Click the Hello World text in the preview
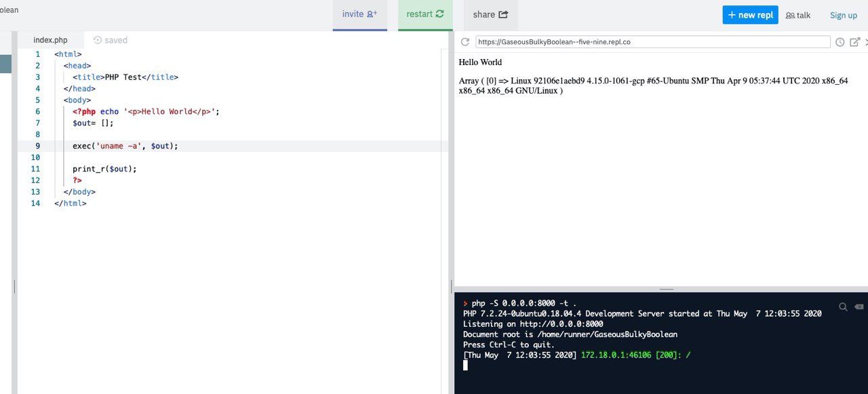The image size is (868, 394). [x=480, y=62]
